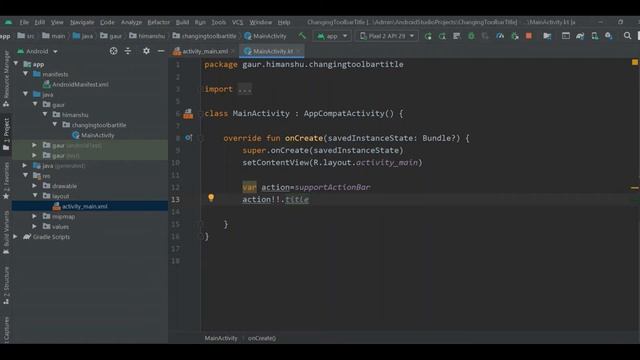Open the Pixel 2 API 29 device dropdown
The width and height of the screenshot is (640, 360).
(387, 36)
